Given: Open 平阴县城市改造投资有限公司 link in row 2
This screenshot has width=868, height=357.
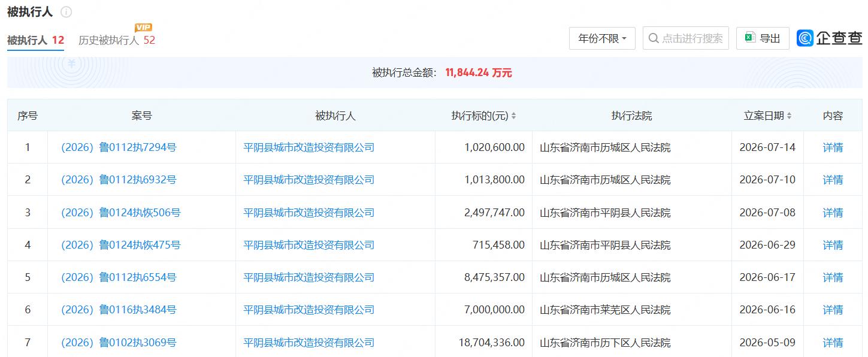Looking at the screenshot, I should click(x=309, y=180).
